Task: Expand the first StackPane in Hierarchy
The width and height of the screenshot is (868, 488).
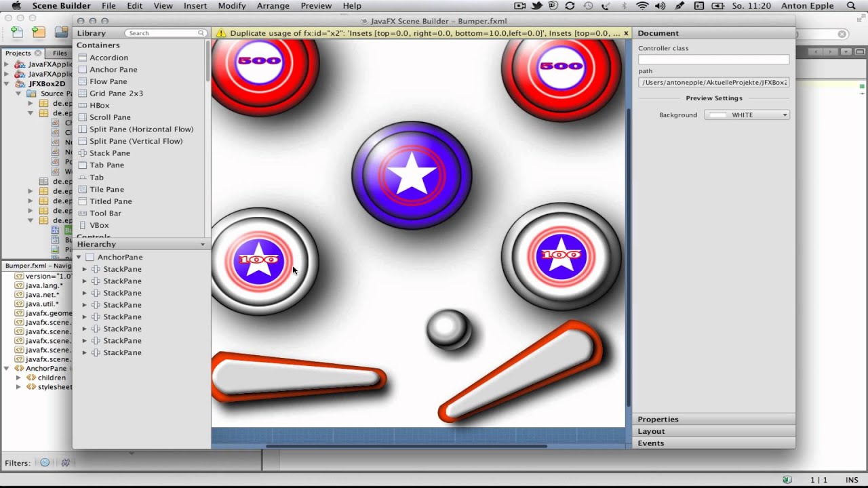Action: tap(85, 270)
